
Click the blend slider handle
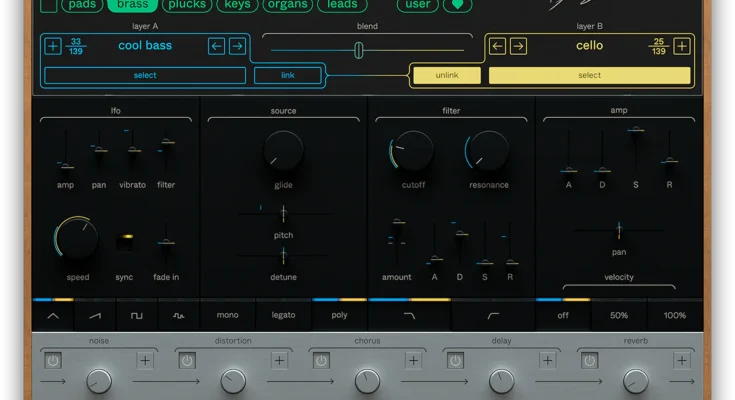[358, 49]
